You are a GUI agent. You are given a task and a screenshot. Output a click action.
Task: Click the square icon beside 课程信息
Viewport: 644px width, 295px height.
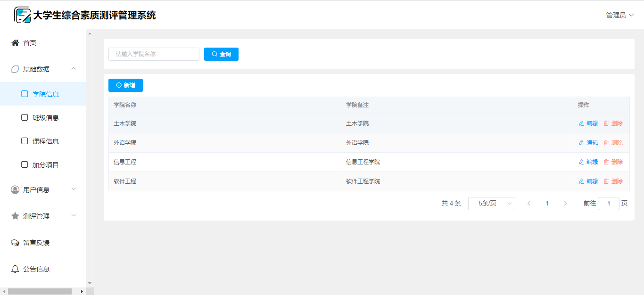25,141
